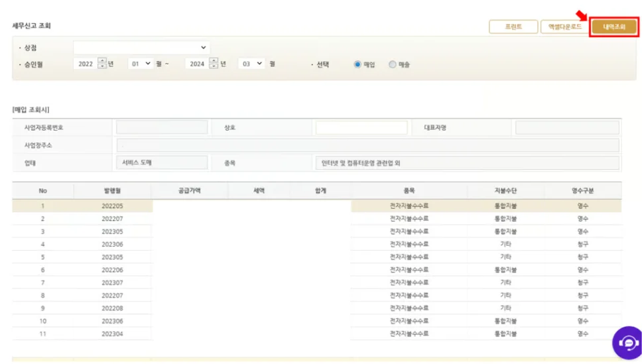Expand the start month 01 dropdown

pos(140,64)
